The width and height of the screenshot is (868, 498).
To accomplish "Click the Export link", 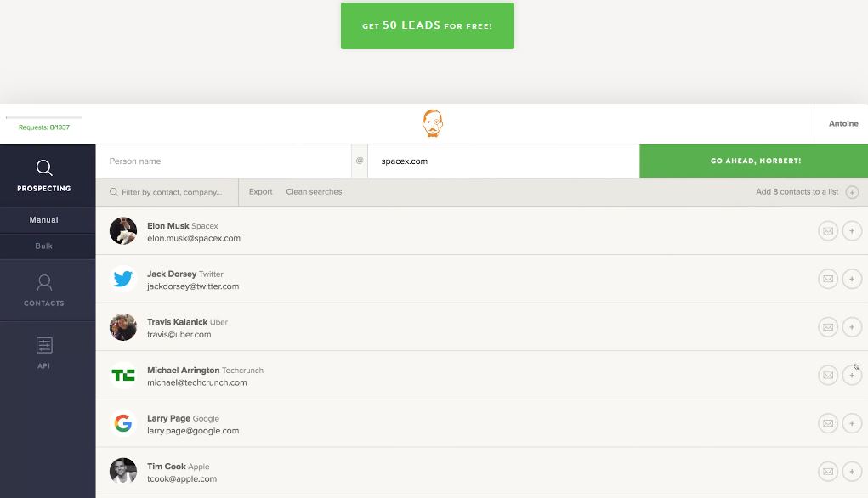I will [x=261, y=191].
